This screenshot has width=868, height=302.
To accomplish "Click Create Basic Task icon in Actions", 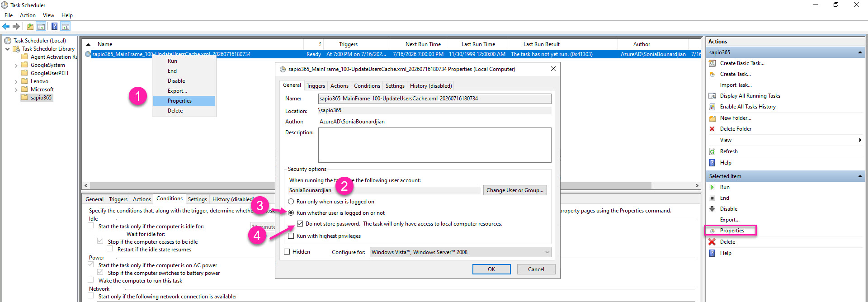I will (x=712, y=63).
